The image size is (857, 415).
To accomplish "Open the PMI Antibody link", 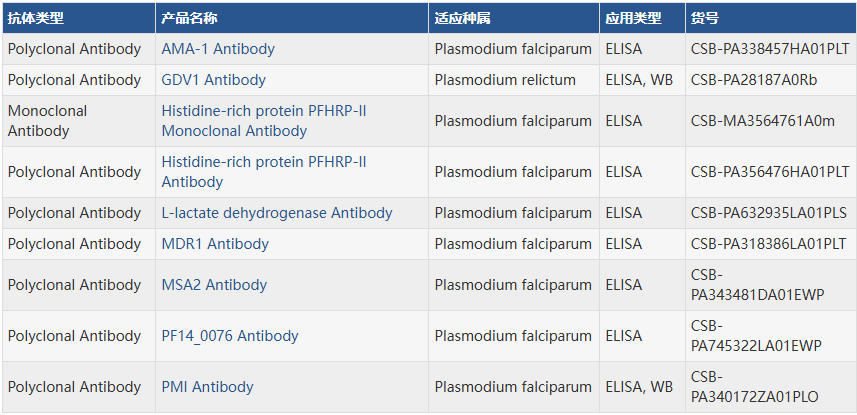I will coord(207,387).
